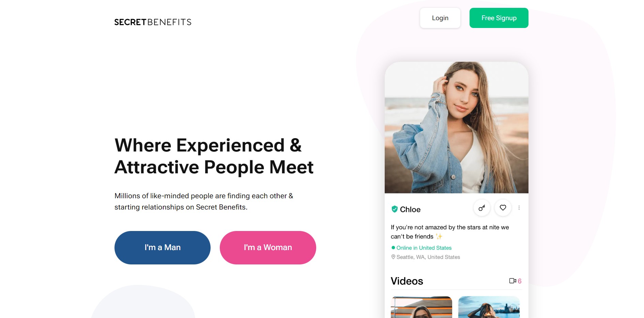
Task: Select the I'm a Woman option
Action: tap(268, 248)
